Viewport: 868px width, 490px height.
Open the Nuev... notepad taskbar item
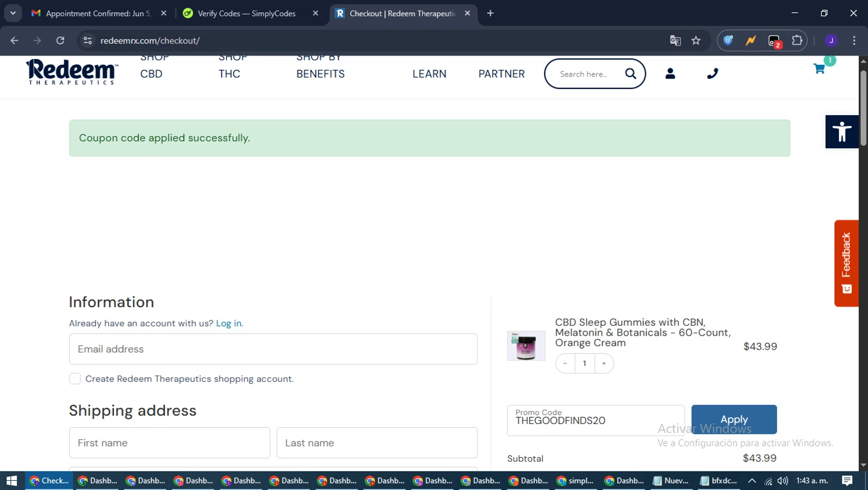point(671,481)
